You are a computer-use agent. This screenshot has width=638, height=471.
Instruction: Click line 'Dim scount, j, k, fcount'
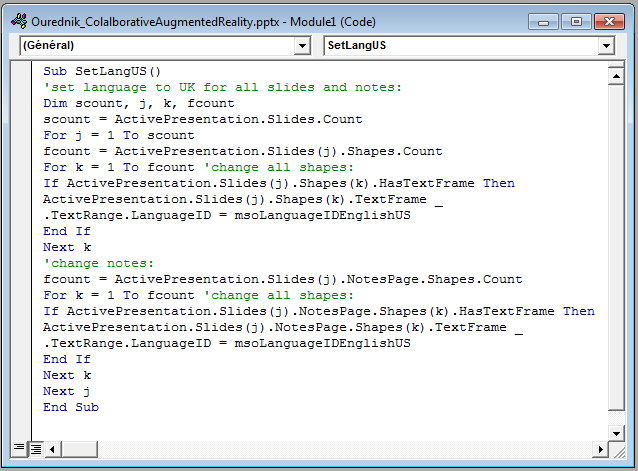(139, 103)
